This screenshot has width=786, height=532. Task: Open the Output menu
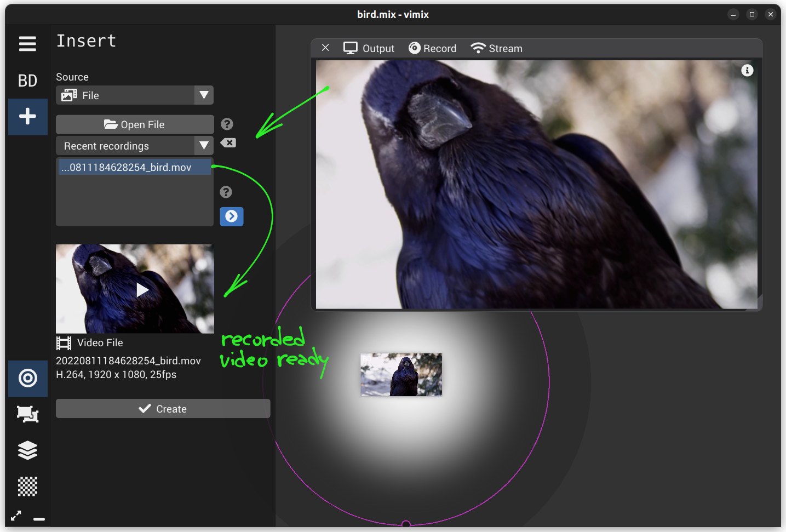coord(369,48)
